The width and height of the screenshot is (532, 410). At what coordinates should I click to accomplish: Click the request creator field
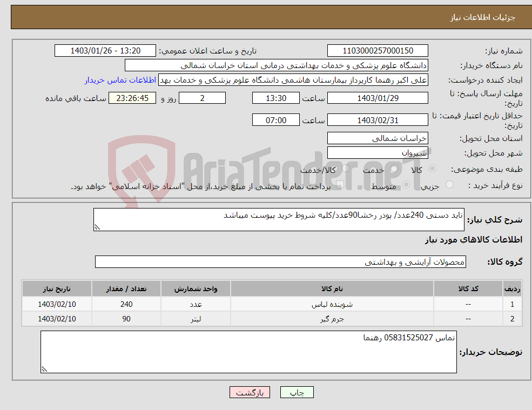click(x=293, y=80)
